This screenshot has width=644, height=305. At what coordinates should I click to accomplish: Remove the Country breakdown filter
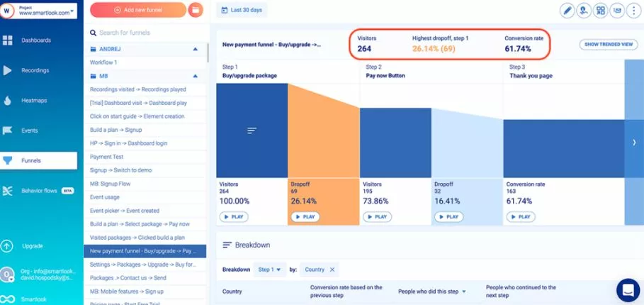[332, 270]
